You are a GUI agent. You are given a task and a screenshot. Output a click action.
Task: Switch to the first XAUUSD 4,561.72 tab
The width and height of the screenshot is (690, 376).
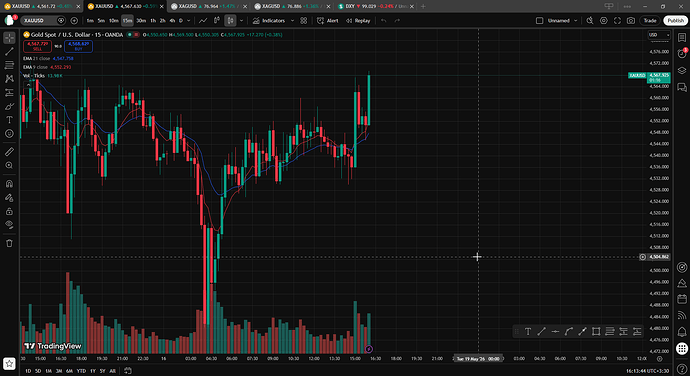coord(42,7)
